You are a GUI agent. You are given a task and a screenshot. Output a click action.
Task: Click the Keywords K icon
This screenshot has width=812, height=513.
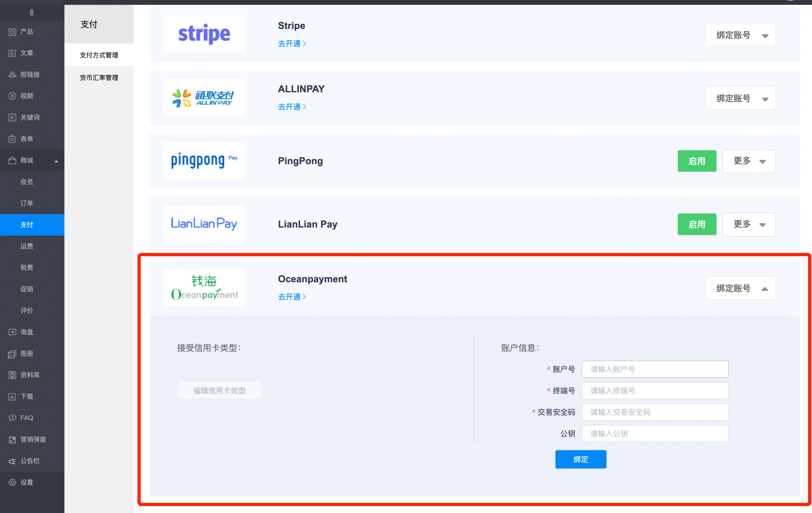[12, 117]
